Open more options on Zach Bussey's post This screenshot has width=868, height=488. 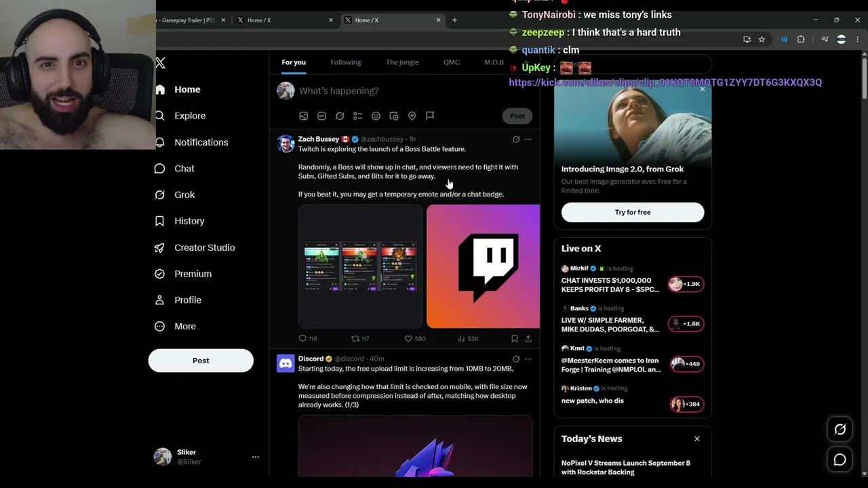point(528,140)
